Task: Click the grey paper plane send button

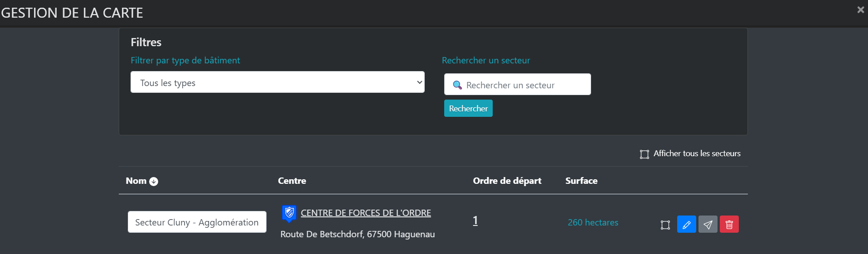Action: (x=708, y=224)
